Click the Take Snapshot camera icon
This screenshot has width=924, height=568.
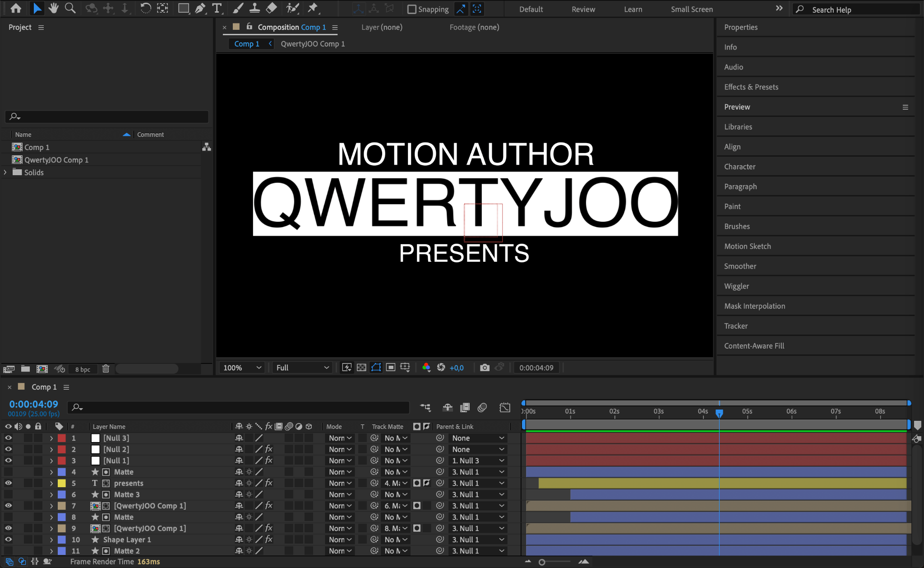[485, 368]
